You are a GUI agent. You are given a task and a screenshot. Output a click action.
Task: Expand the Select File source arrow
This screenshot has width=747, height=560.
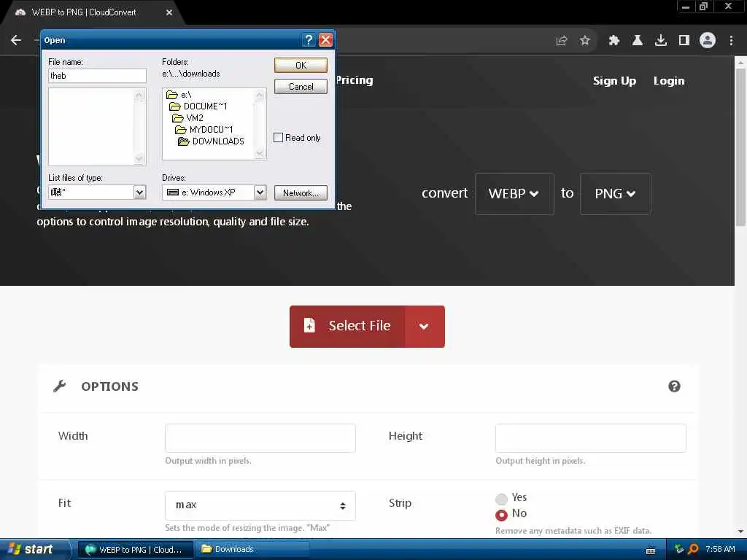[424, 326]
